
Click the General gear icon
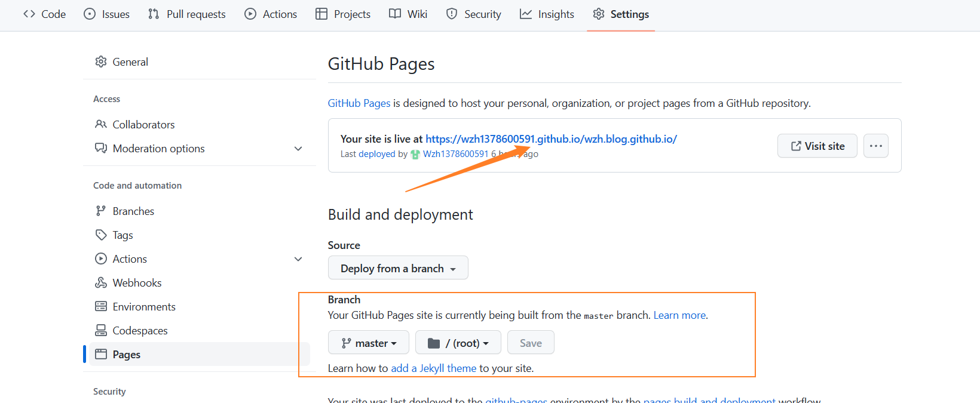[101, 61]
